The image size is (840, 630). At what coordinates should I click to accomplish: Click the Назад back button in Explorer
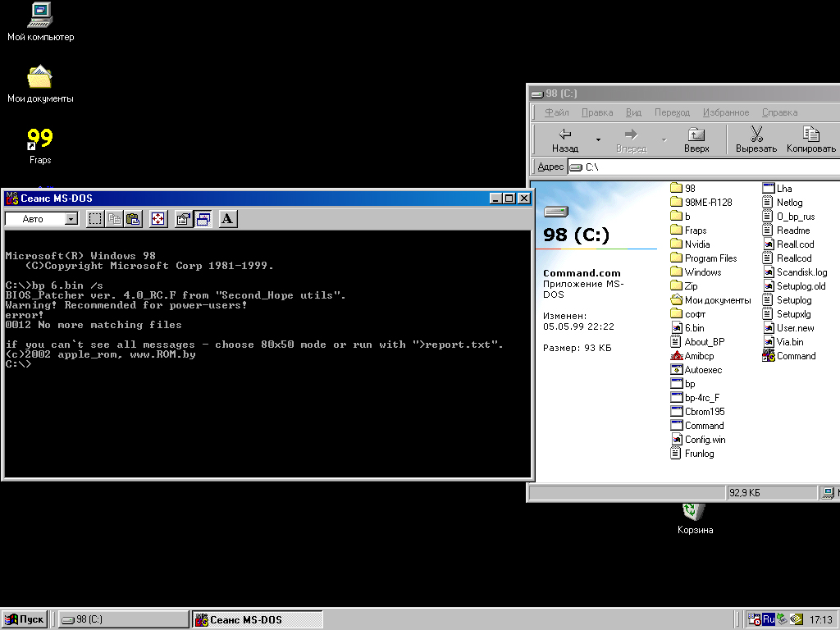(565, 139)
